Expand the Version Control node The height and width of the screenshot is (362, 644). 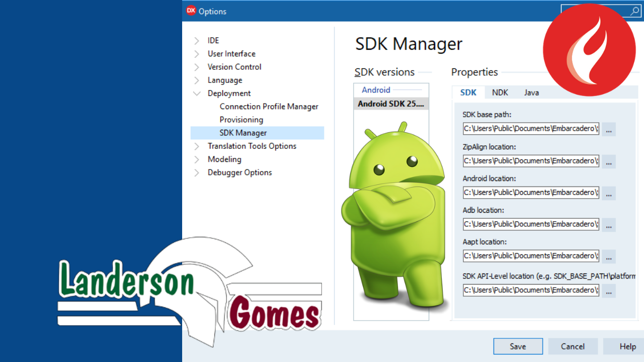click(197, 67)
